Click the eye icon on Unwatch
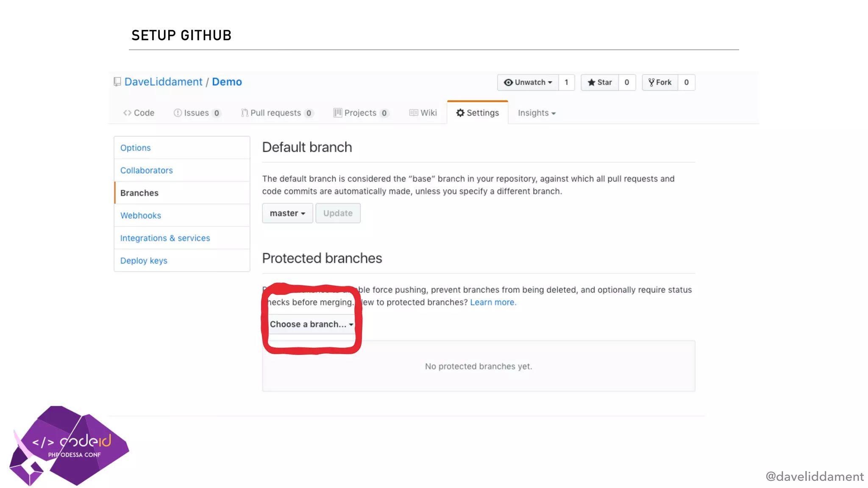868x488 pixels. (x=508, y=82)
